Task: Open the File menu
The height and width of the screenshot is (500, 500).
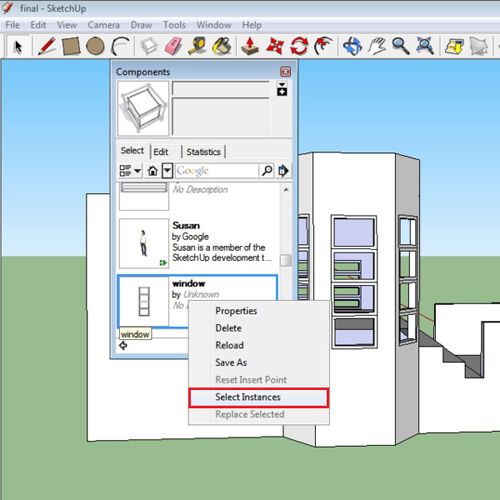Action: click(13, 25)
